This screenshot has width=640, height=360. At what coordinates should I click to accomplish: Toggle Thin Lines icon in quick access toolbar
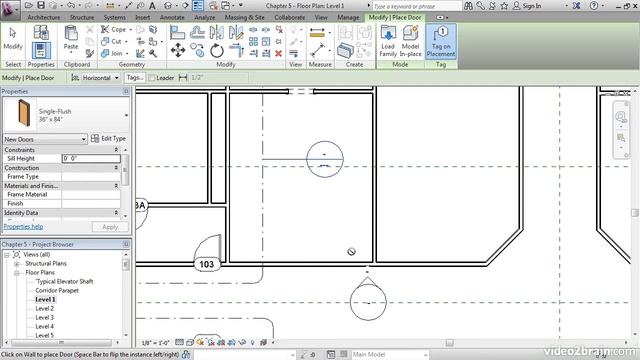point(198,6)
